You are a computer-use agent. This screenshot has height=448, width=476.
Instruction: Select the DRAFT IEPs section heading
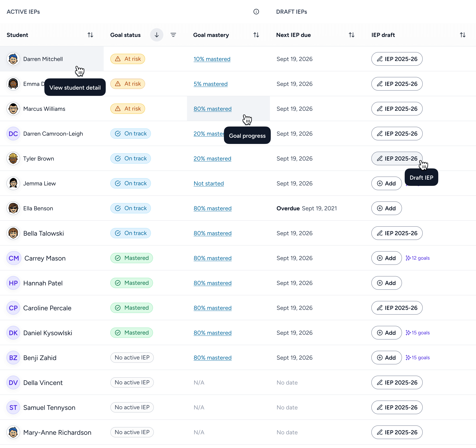point(291,12)
